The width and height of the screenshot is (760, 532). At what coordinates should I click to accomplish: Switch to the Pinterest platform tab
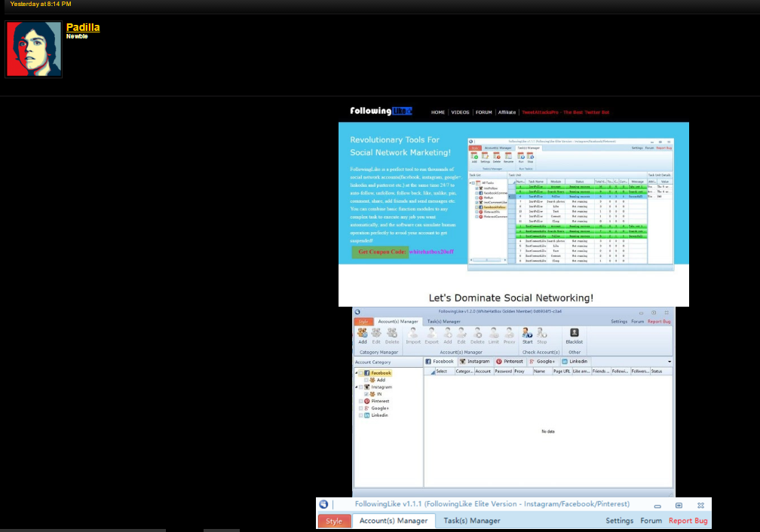(x=510, y=362)
